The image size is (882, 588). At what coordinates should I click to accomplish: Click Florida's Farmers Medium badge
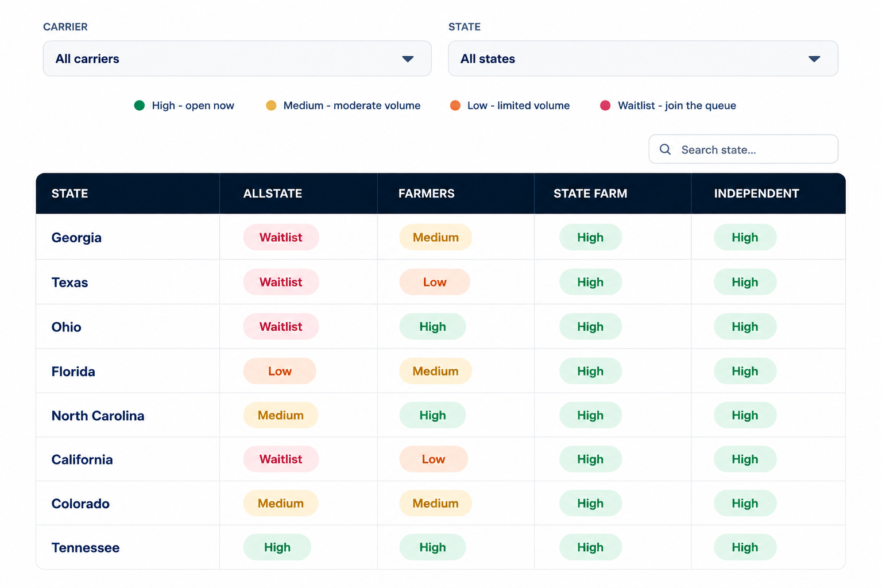tap(435, 371)
